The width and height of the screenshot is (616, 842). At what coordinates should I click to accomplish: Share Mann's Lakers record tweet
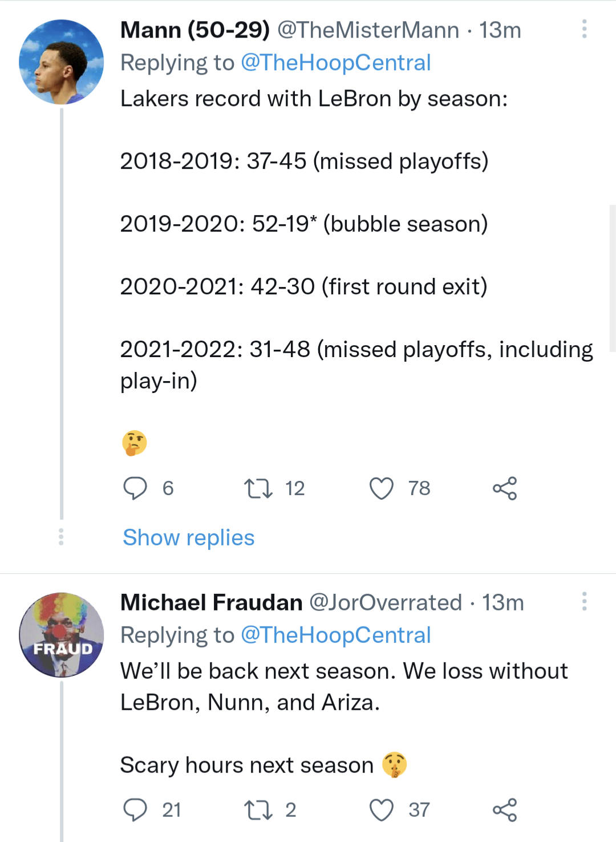pyautogui.click(x=505, y=488)
